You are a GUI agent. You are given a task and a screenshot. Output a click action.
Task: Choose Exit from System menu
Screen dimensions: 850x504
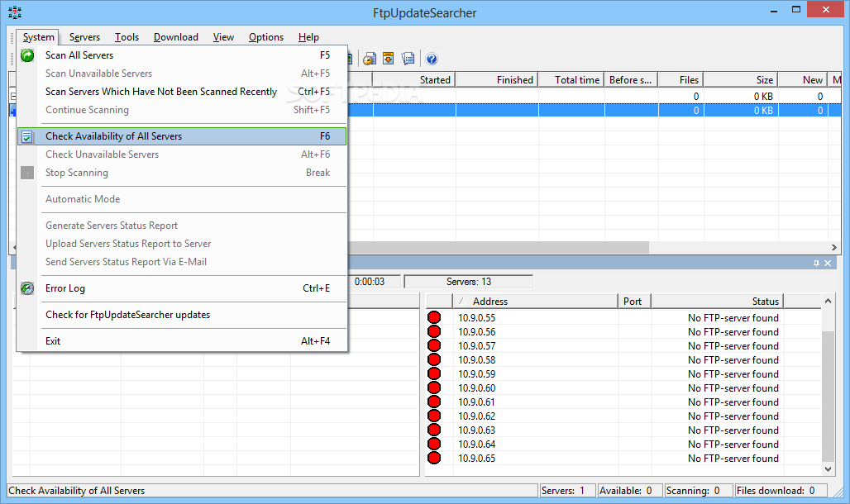pyautogui.click(x=182, y=341)
